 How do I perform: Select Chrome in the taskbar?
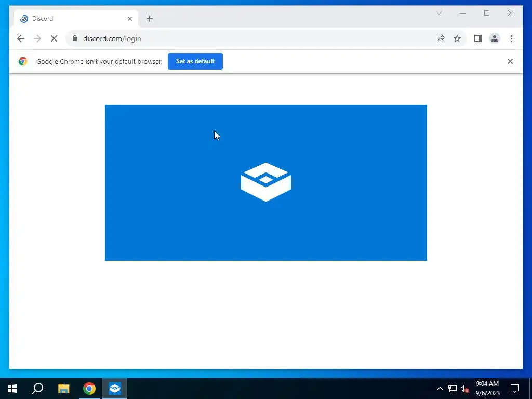click(89, 389)
